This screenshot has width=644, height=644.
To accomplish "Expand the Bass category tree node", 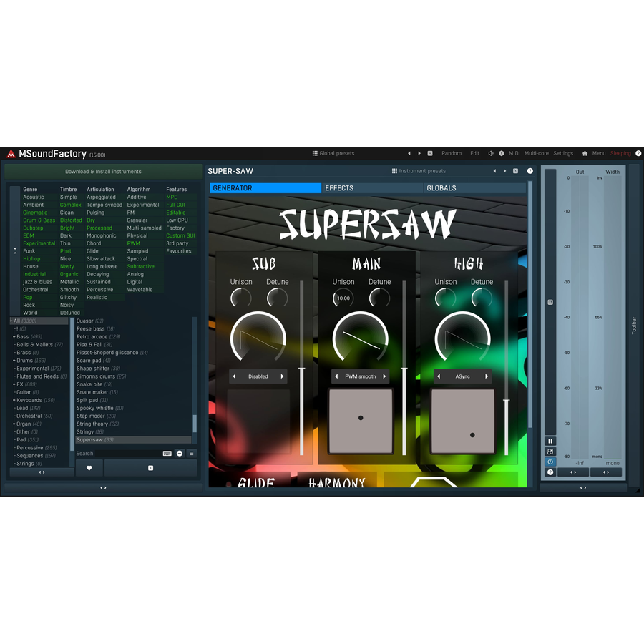I will click(14, 337).
